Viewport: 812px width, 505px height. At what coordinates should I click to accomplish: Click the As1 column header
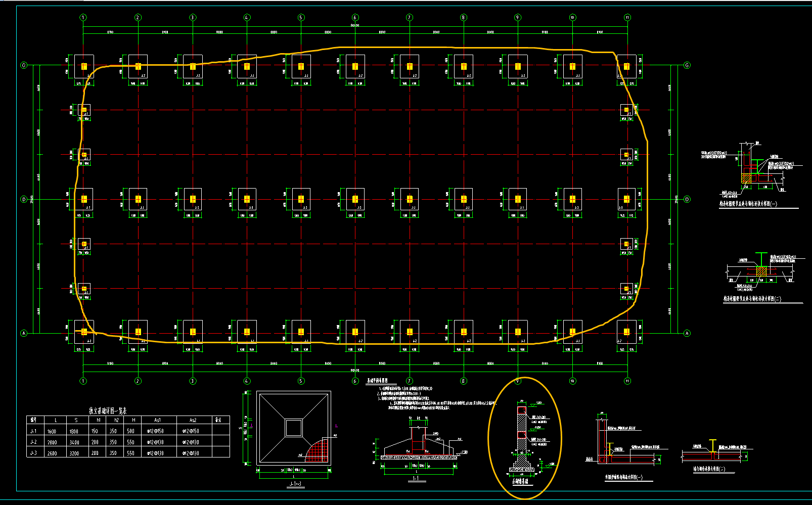click(158, 420)
